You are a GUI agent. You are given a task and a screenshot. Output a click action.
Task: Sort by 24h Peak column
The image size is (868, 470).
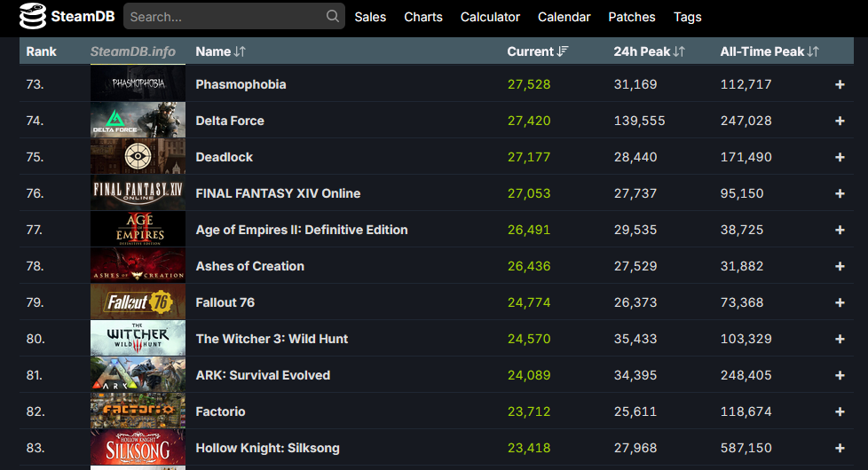click(649, 51)
